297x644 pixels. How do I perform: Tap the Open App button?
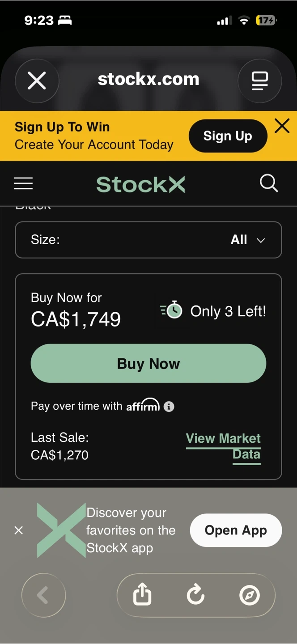tap(236, 530)
